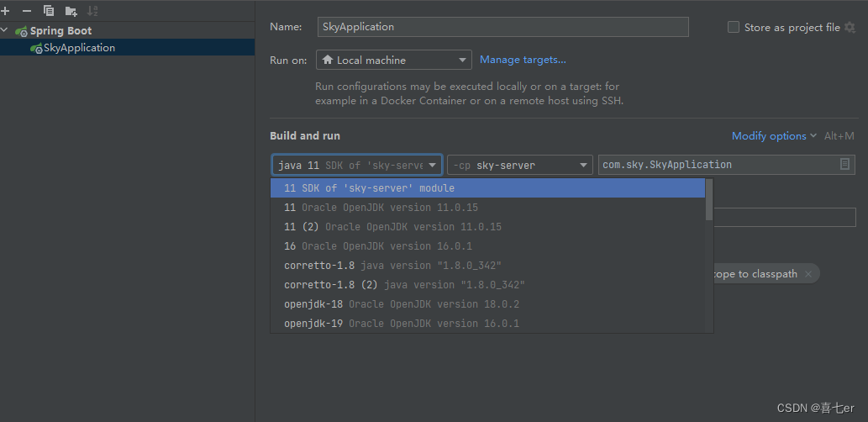The height and width of the screenshot is (422, 868).
Task: Copy the selected configuration
Action: click(49, 11)
